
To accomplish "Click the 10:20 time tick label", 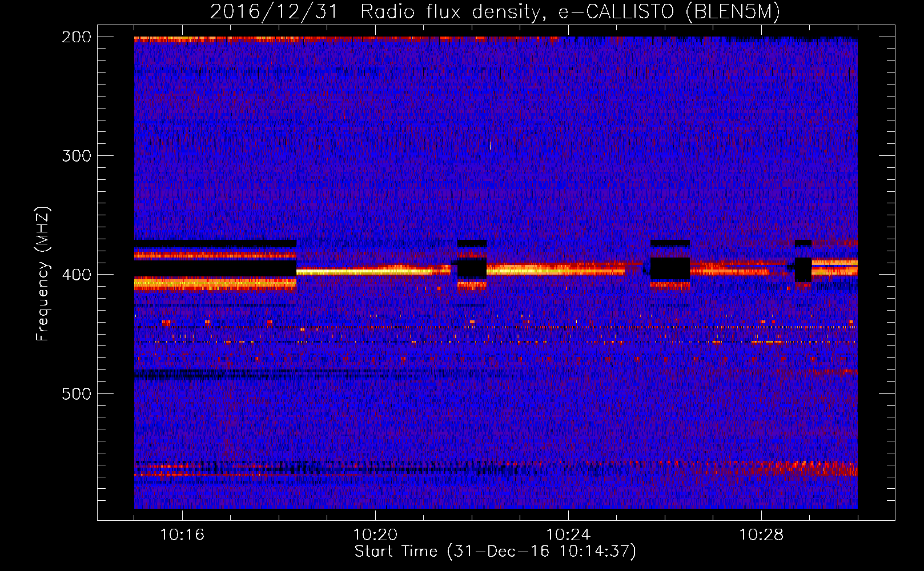I will pyautogui.click(x=375, y=535).
